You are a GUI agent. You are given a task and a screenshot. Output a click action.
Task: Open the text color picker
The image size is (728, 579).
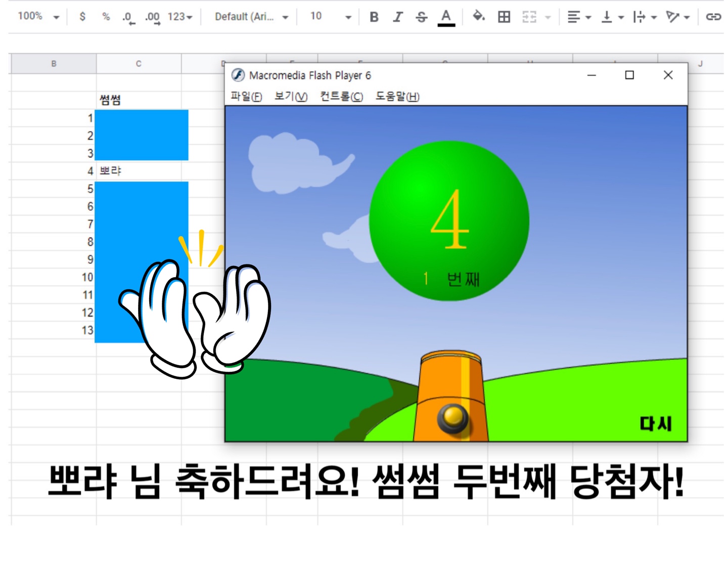tap(446, 18)
